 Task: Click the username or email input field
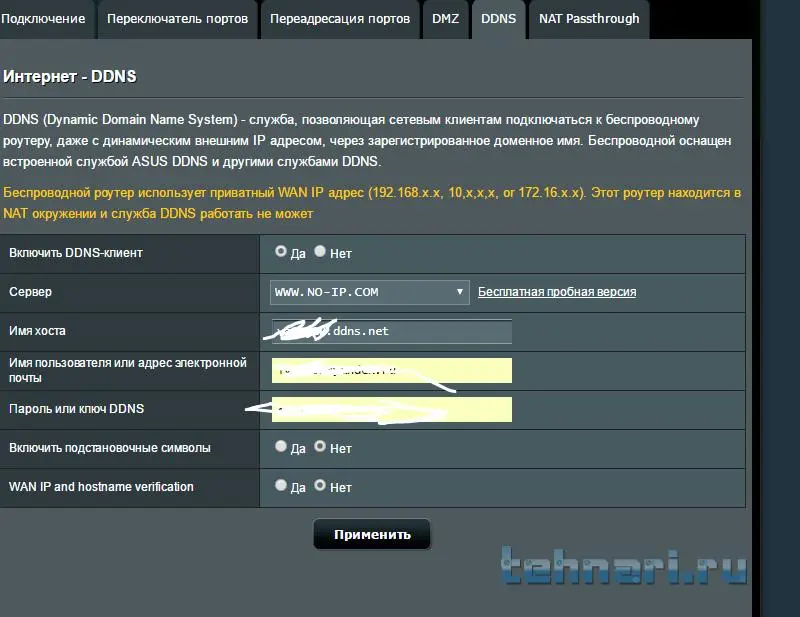tap(392, 371)
